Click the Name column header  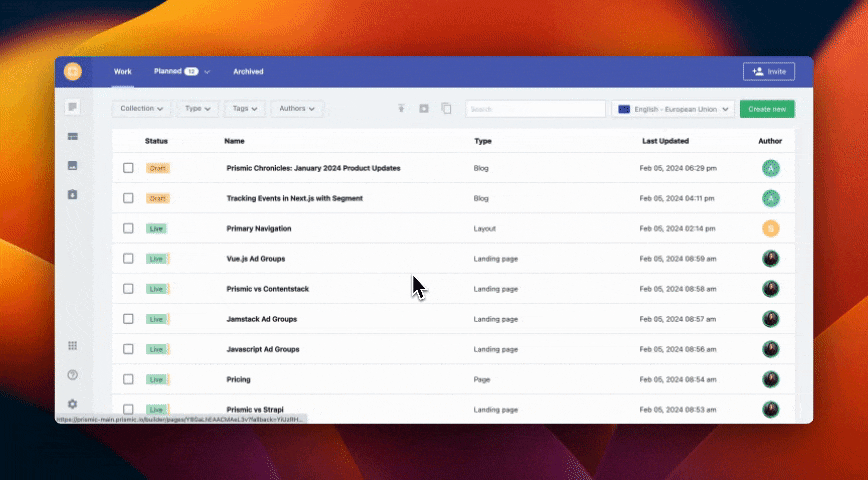click(x=234, y=141)
